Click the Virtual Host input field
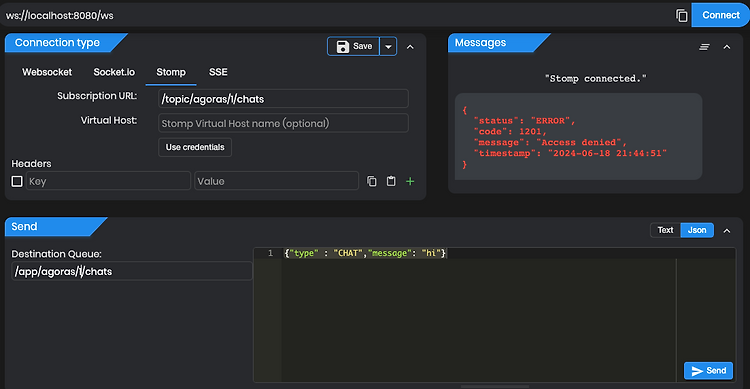The image size is (750, 389). (x=283, y=123)
